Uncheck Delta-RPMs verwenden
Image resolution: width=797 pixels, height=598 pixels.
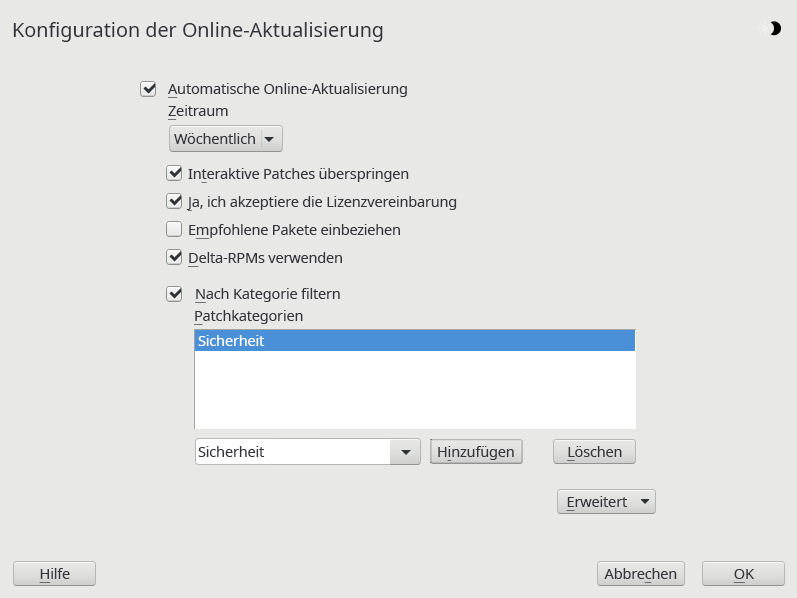[174, 257]
